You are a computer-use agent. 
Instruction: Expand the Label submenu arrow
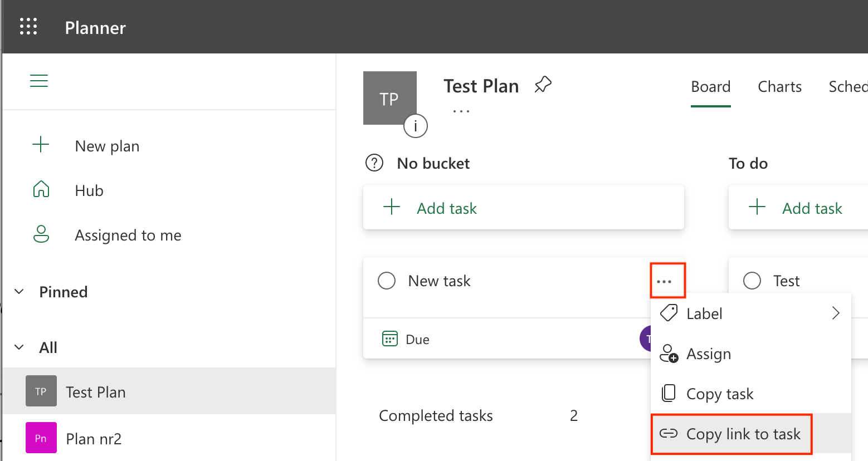click(x=836, y=313)
